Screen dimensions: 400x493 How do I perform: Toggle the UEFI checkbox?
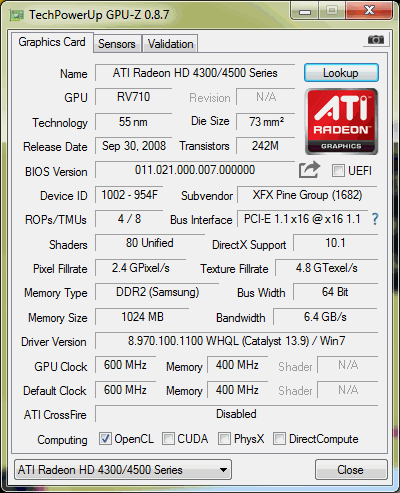pyautogui.click(x=338, y=171)
